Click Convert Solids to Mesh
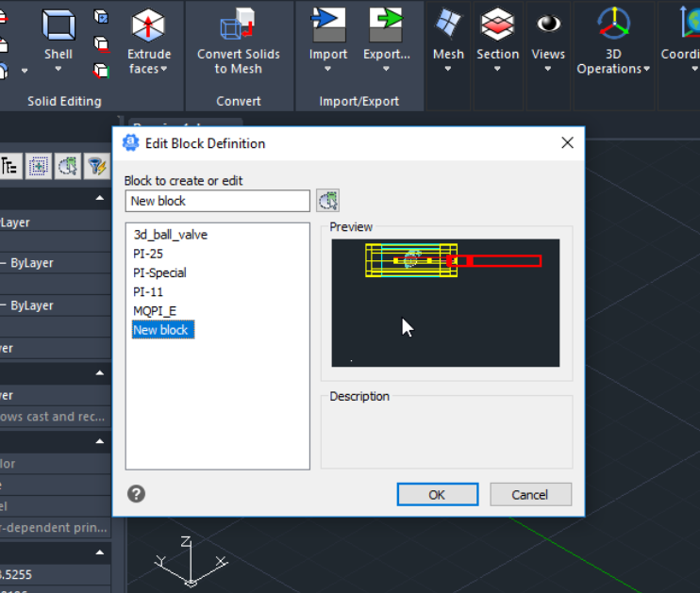This screenshot has height=593, width=700. coord(238,28)
